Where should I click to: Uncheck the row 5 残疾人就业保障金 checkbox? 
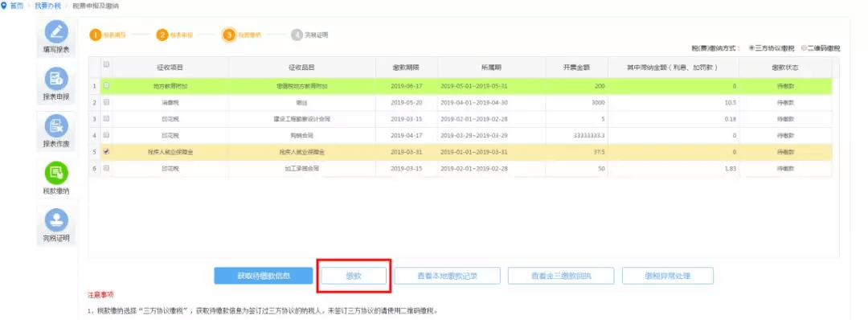click(106, 151)
